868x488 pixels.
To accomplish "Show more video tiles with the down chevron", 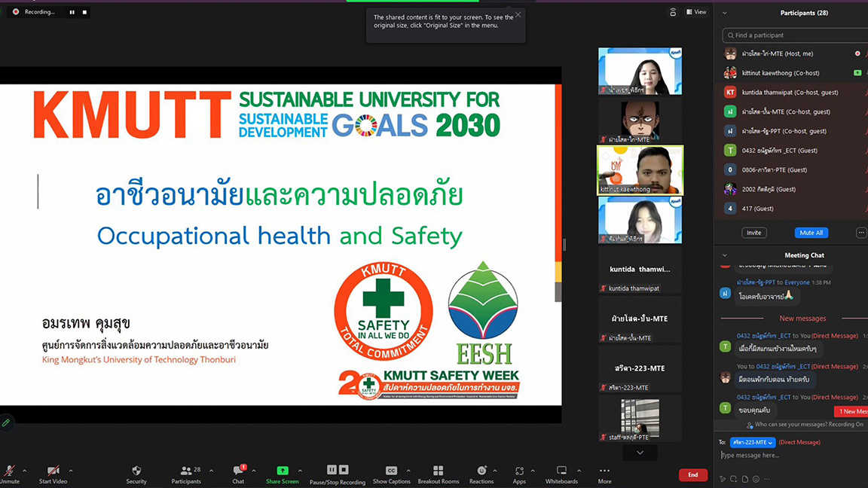I will click(640, 453).
